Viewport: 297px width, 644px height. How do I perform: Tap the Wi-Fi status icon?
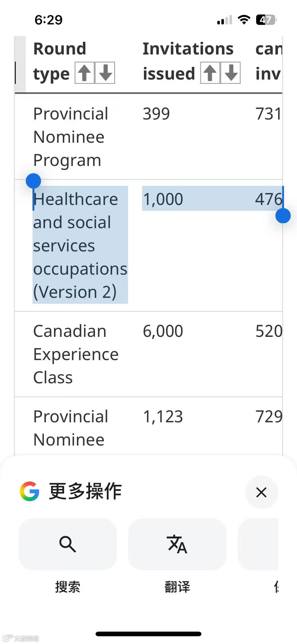click(244, 20)
